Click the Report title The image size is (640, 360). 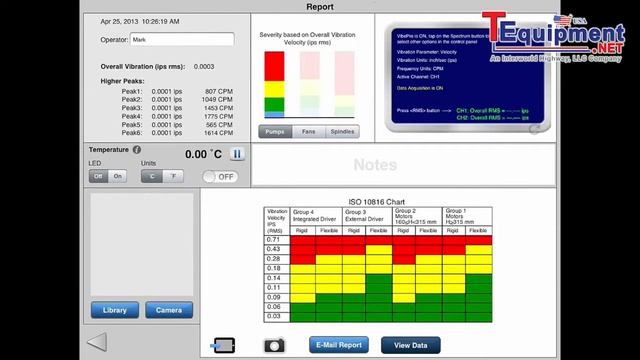coord(320,7)
